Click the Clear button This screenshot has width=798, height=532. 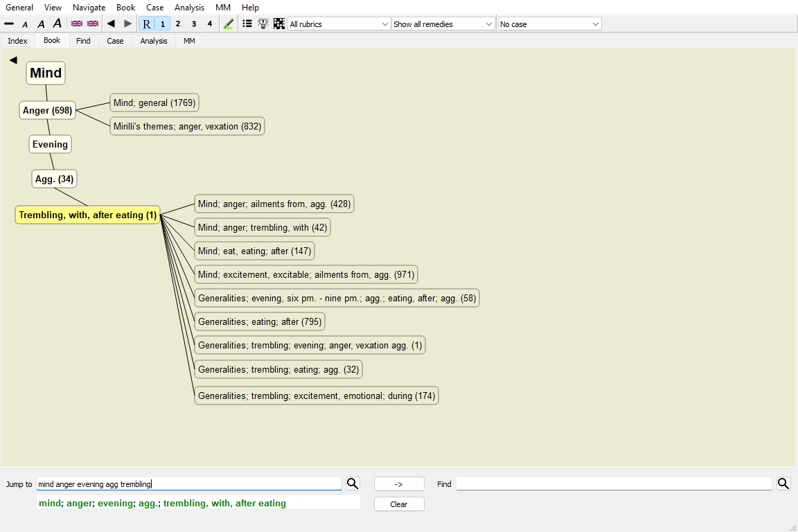(399, 504)
